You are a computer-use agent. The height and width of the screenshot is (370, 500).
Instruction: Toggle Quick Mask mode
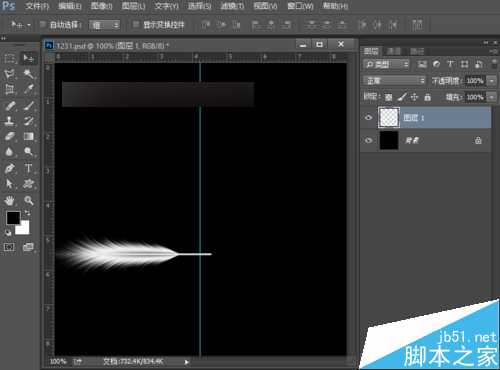point(9,247)
